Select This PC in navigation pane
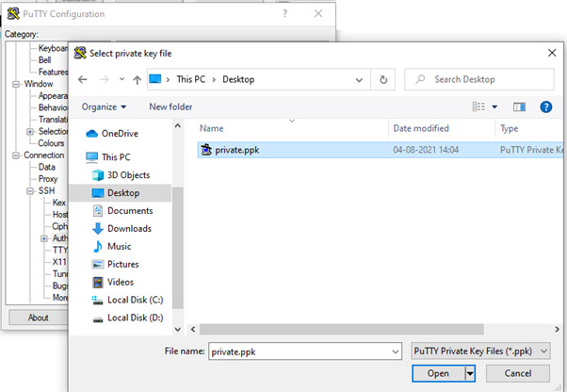The width and height of the screenshot is (567, 392). [x=108, y=157]
